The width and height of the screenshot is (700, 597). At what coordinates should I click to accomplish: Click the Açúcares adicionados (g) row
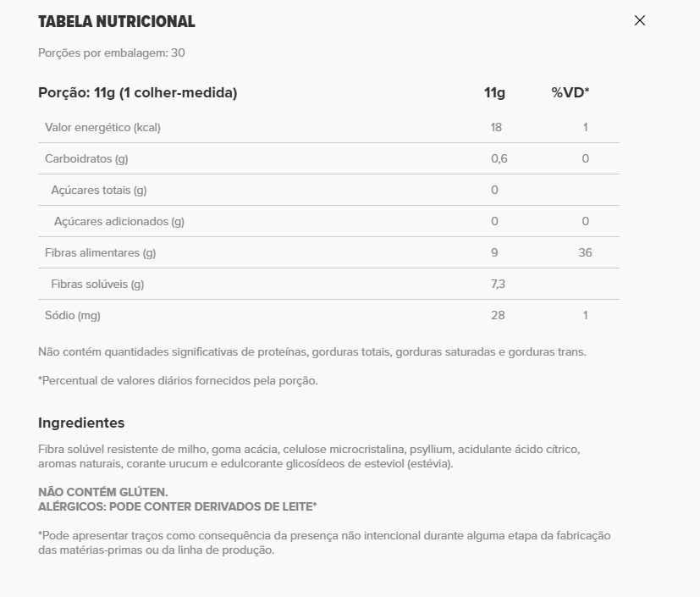(328, 221)
